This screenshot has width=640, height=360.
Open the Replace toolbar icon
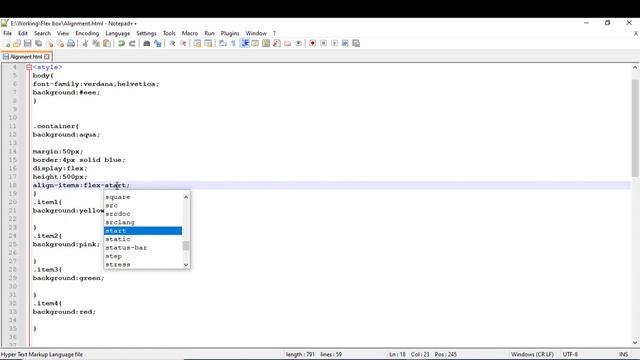click(x=158, y=43)
